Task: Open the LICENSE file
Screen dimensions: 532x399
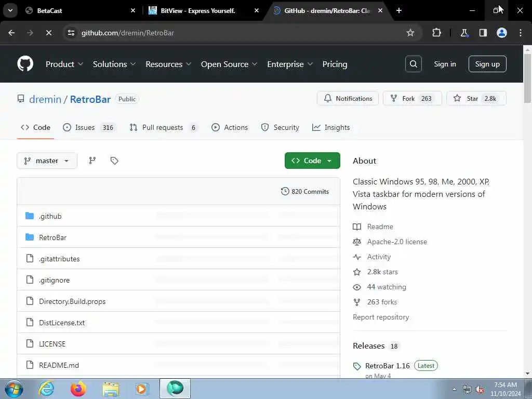Action: [52, 344]
